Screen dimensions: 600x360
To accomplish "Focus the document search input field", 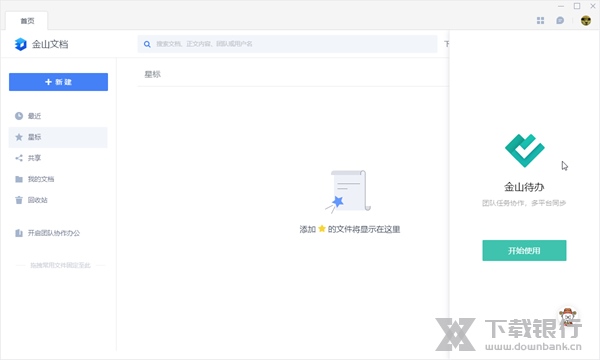I will pos(287,44).
